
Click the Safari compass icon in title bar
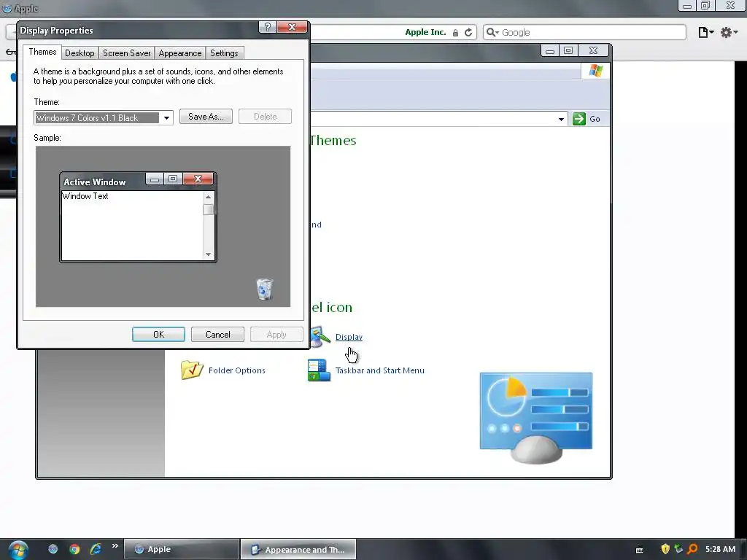tap(7, 8)
